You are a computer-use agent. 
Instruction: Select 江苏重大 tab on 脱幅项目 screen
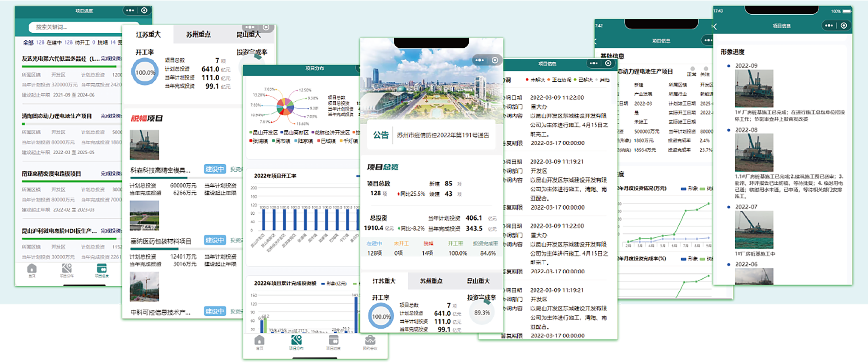[x=148, y=34]
